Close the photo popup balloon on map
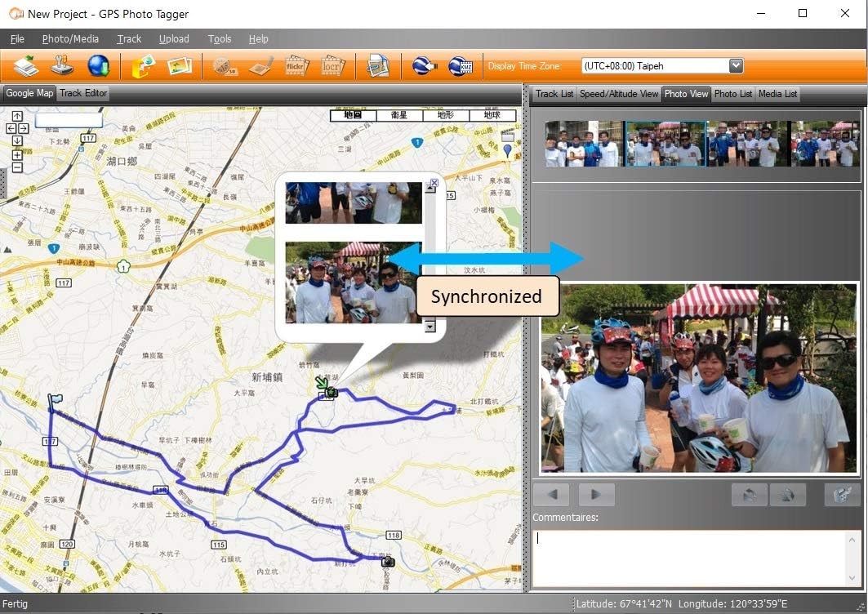The image size is (868, 614). tap(434, 184)
